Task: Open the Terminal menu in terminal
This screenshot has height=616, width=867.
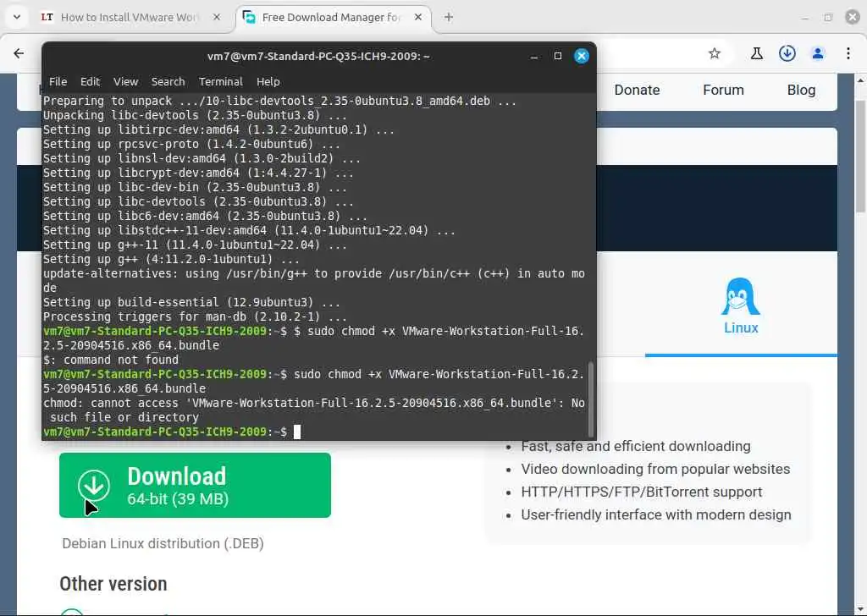Action: tap(221, 82)
